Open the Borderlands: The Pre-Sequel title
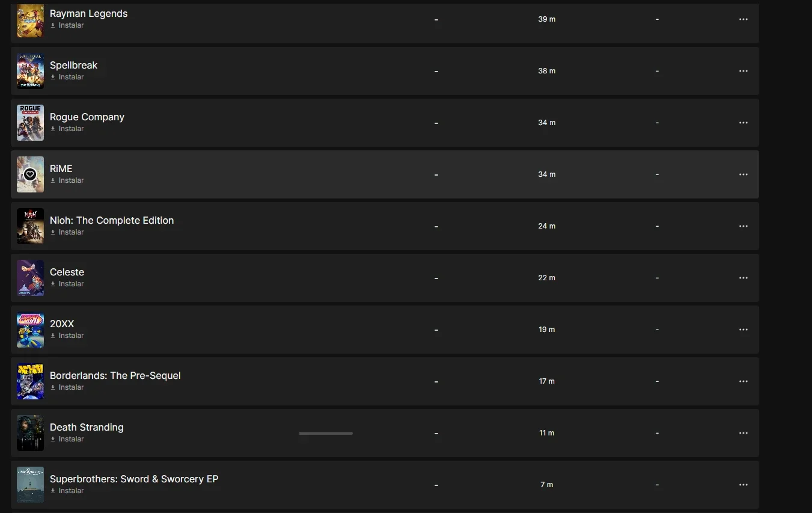 (115, 375)
